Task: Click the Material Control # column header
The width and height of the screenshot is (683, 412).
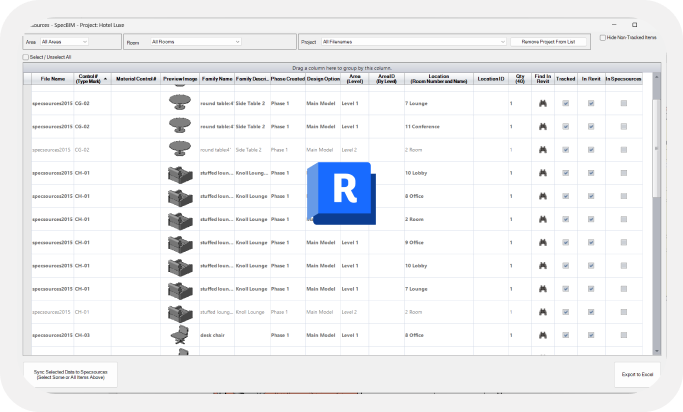Action: [136, 79]
